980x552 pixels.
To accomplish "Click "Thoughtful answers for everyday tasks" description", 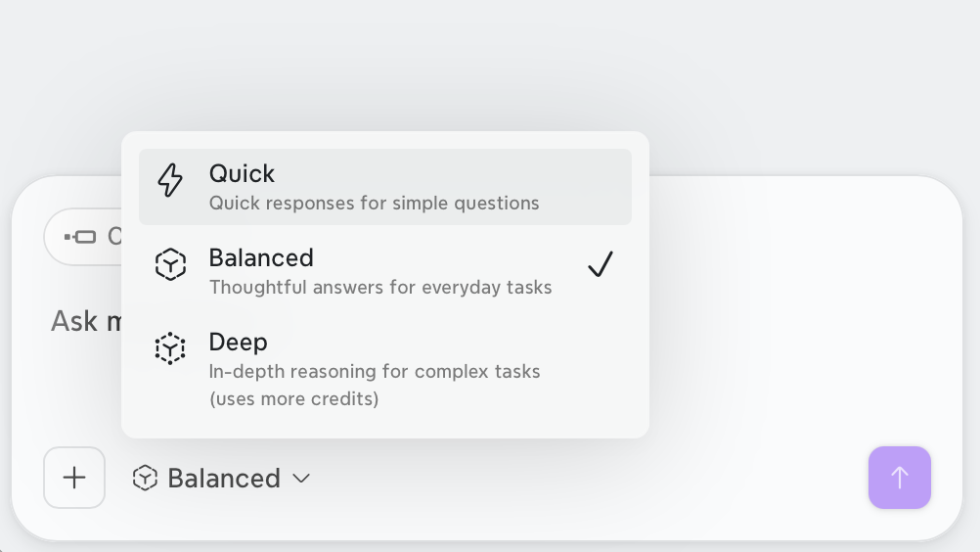I will pos(380,288).
